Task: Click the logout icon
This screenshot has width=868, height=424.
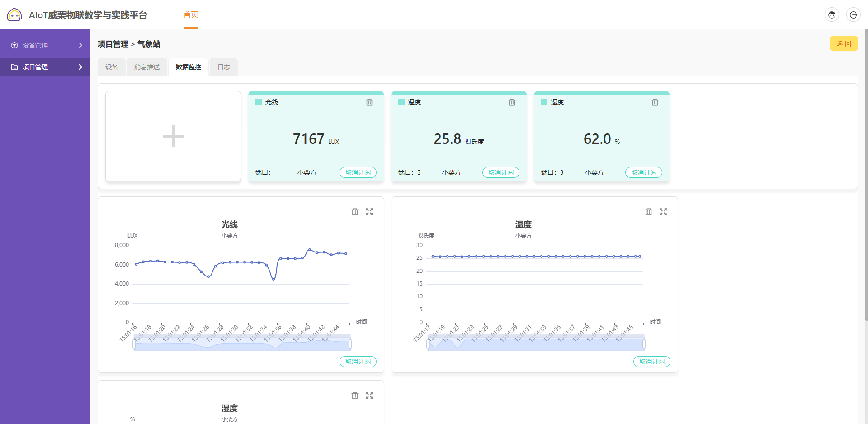Action: coord(853,15)
